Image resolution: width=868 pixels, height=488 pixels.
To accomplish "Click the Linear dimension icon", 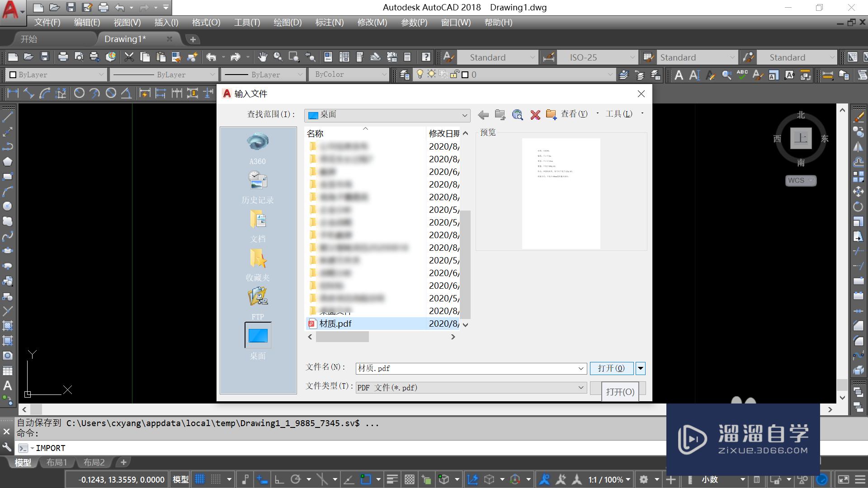I will tap(13, 93).
